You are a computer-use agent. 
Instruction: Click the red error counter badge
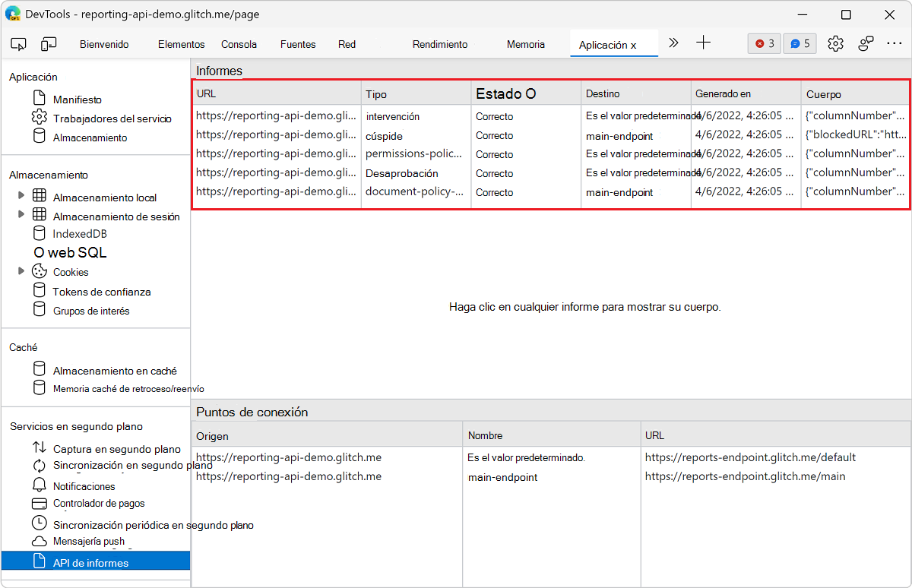(x=764, y=43)
